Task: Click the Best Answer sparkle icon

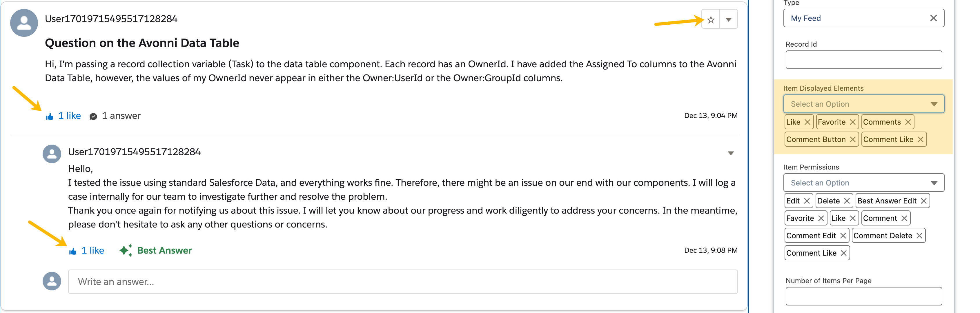Action: point(126,250)
